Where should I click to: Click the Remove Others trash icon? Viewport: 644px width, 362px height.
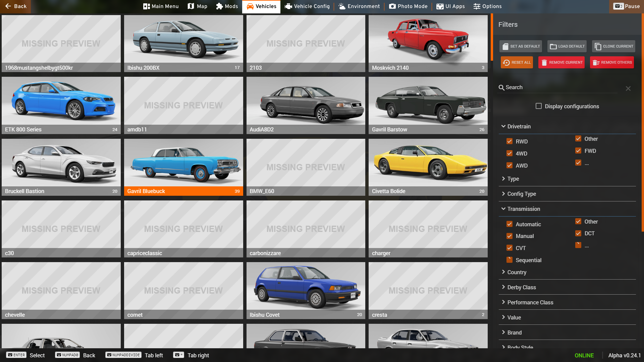coord(596,62)
